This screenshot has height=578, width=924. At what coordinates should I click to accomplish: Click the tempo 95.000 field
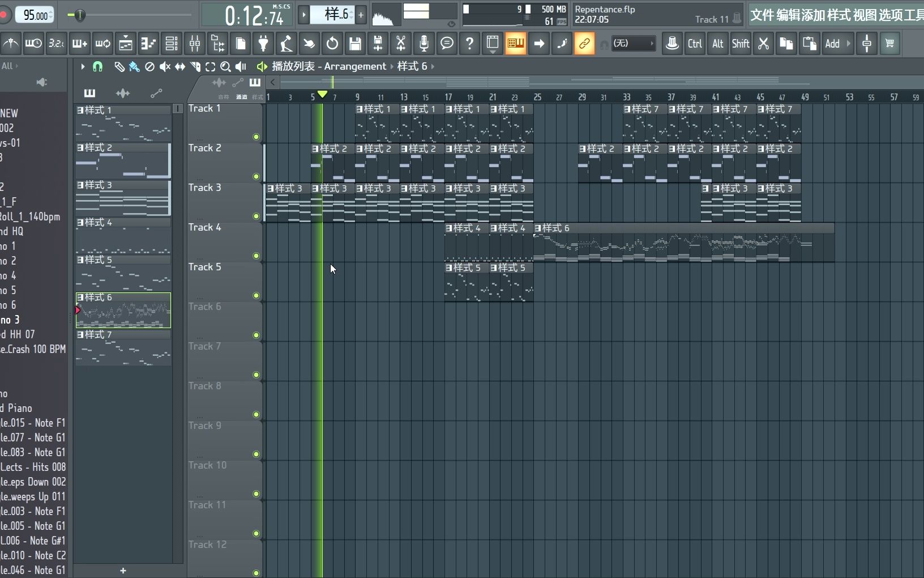coord(35,15)
